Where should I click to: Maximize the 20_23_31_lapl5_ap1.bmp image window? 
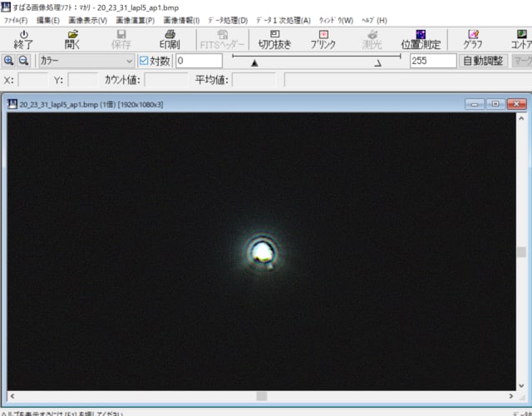(x=495, y=104)
